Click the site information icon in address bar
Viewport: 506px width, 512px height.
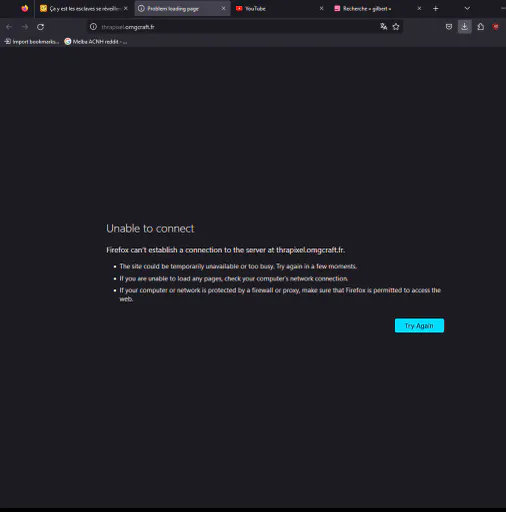(x=93, y=27)
